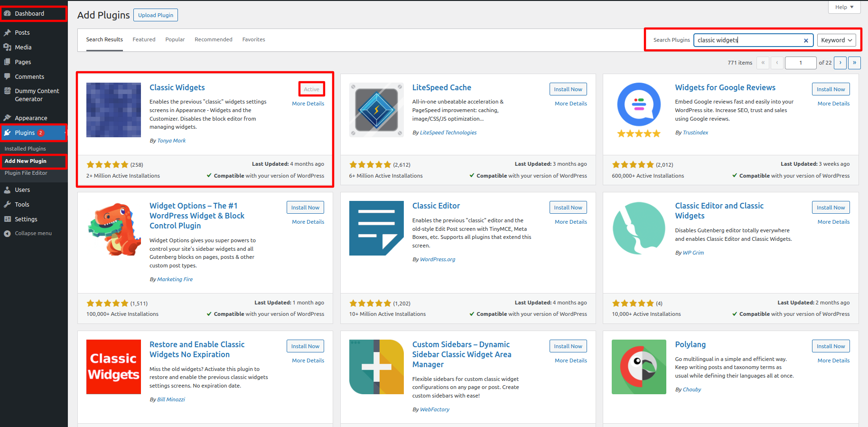
Task: Switch to the Favorites tab
Action: (254, 39)
